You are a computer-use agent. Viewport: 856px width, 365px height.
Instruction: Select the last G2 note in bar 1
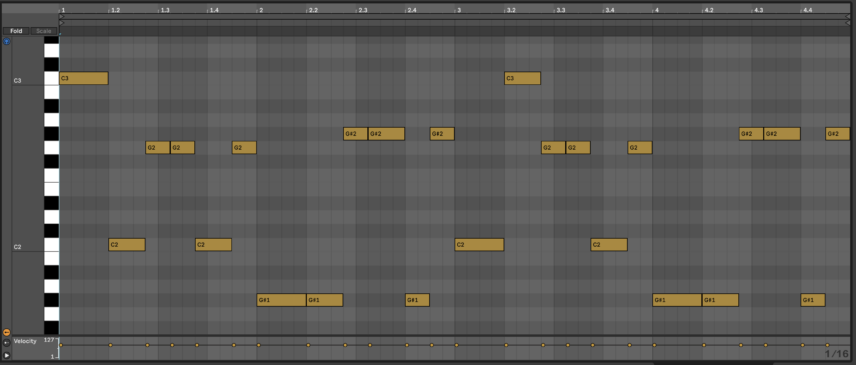click(244, 147)
